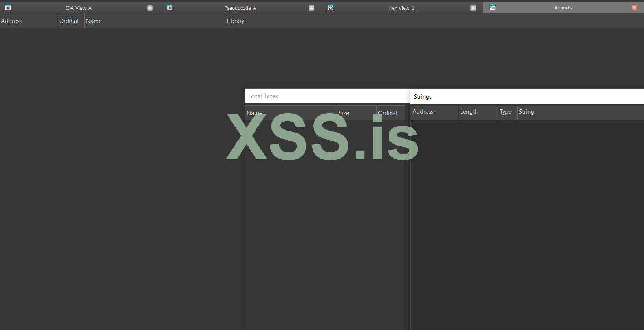
Task: Sort Imports by Library column
Action: click(434, 21)
